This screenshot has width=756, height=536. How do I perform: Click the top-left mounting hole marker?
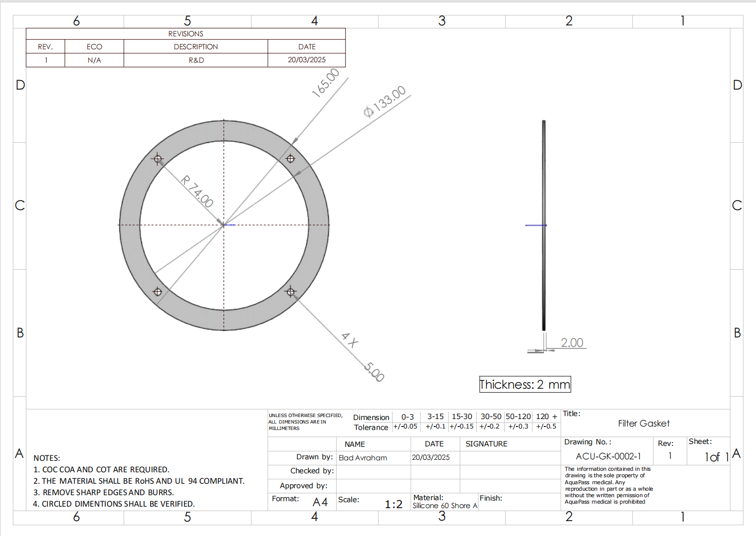(158, 159)
